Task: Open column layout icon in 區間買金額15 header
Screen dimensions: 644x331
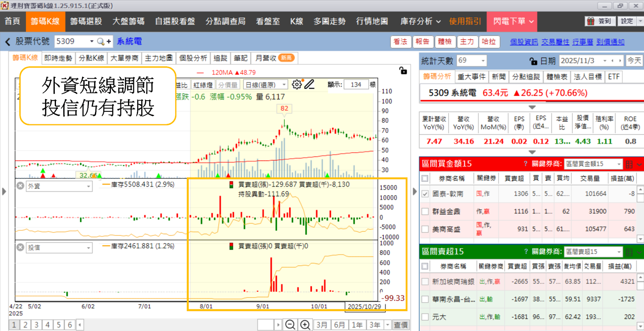Action: click(629, 164)
